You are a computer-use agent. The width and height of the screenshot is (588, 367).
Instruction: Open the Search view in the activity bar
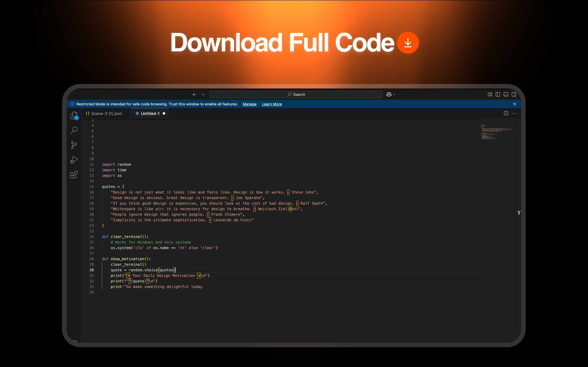74,130
